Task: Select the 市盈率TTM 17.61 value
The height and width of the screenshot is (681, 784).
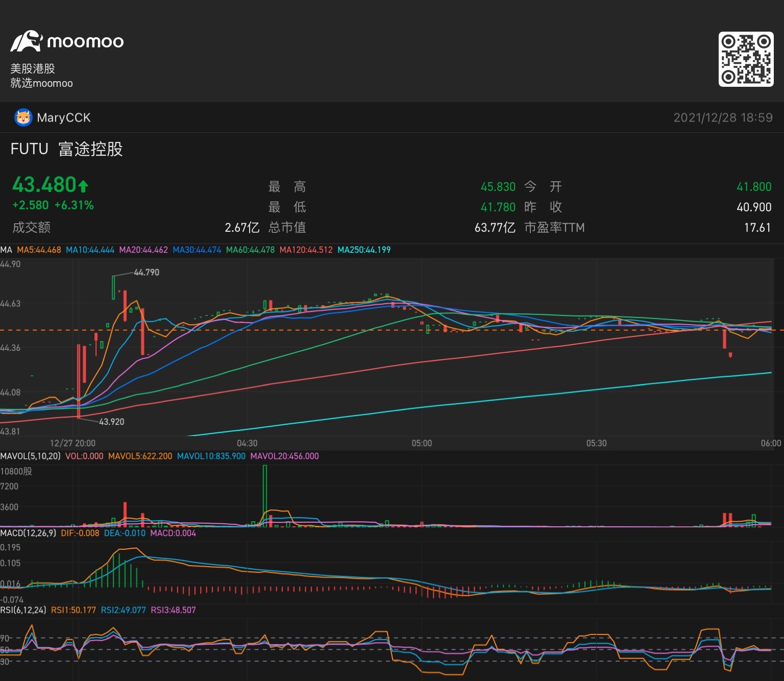Action: (x=757, y=228)
